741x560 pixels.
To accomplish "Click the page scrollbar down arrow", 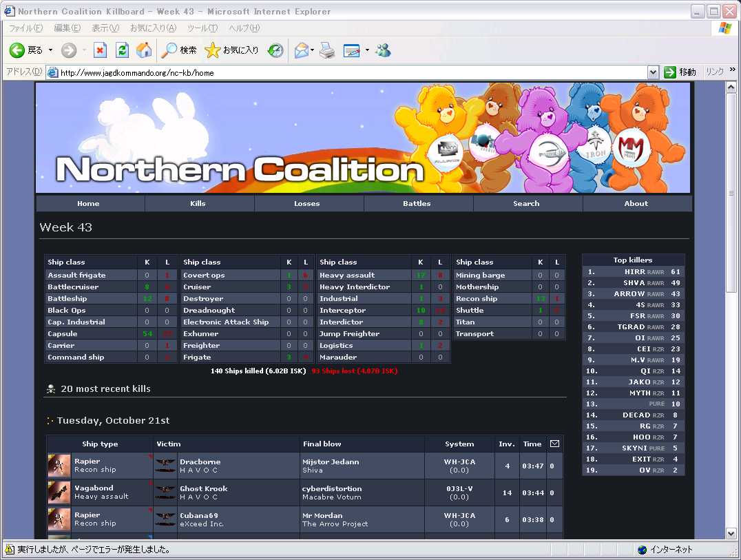I will (x=731, y=534).
